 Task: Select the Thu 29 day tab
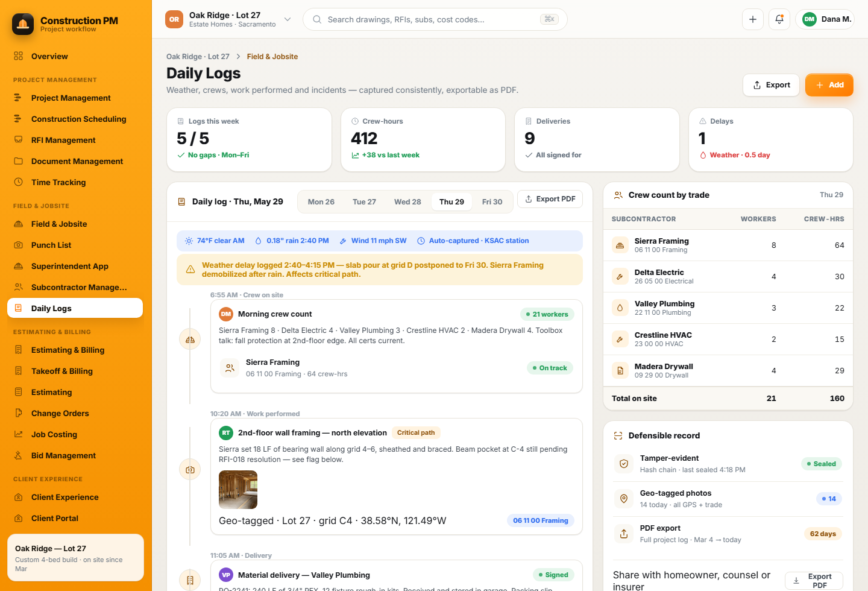(x=451, y=202)
